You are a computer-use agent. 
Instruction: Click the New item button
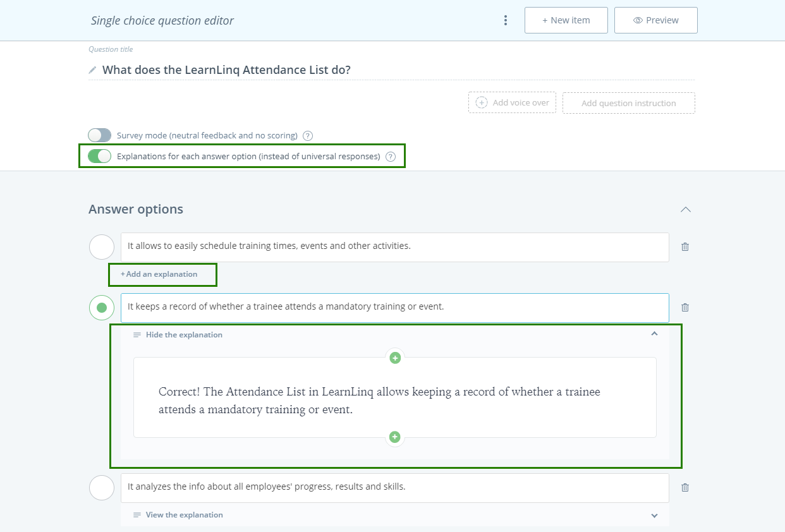click(x=566, y=20)
